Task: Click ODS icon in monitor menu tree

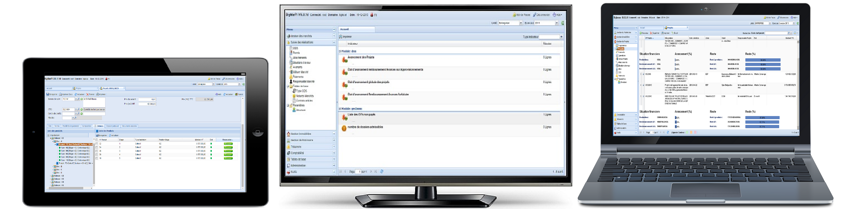Action: [x=291, y=48]
